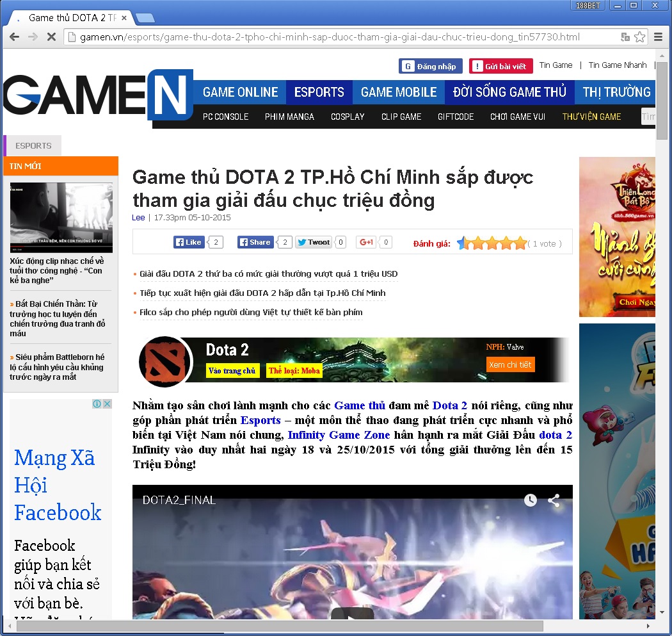The height and width of the screenshot is (636, 672).
Task: Click the horizontal scrollbar thumb
Action: pos(280,626)
